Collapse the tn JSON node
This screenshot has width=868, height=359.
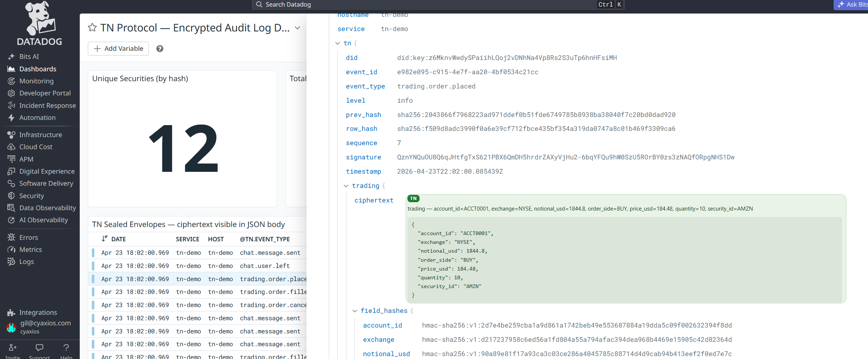point(338,43)
